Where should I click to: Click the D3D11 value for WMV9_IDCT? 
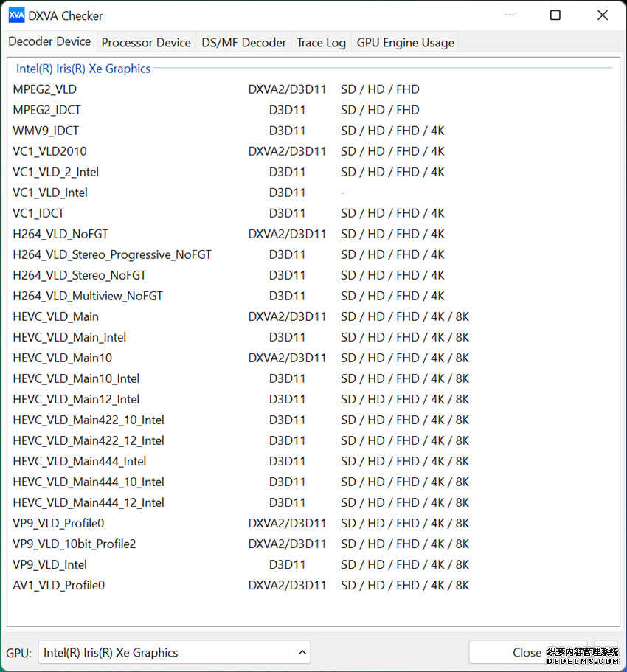[287, 131]
